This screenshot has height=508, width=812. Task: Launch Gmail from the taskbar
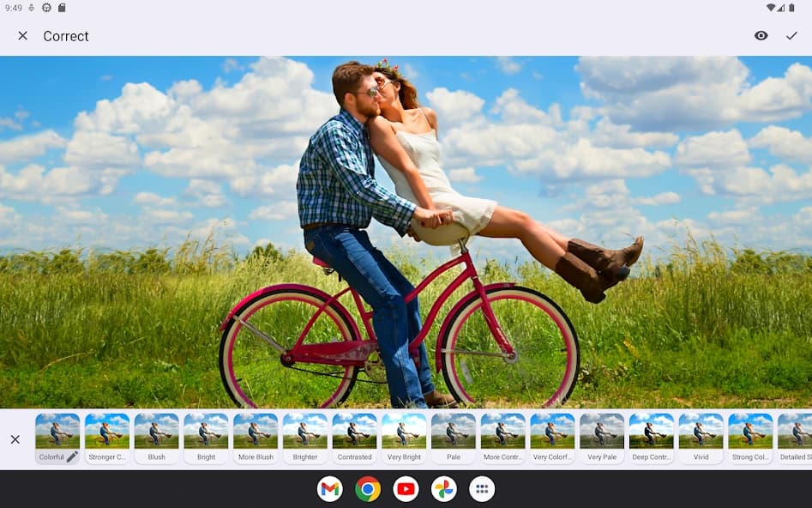click(329, 488)
